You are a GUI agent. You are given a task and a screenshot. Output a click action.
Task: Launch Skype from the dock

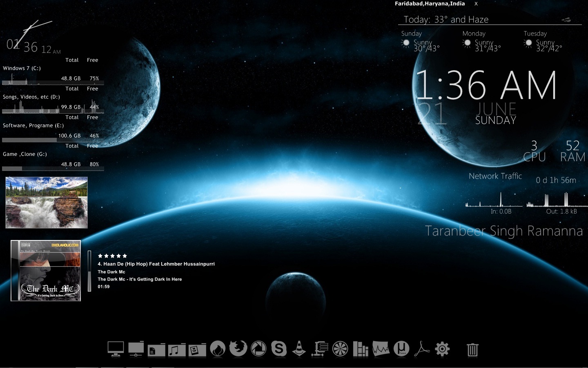(x=279, y=349)
